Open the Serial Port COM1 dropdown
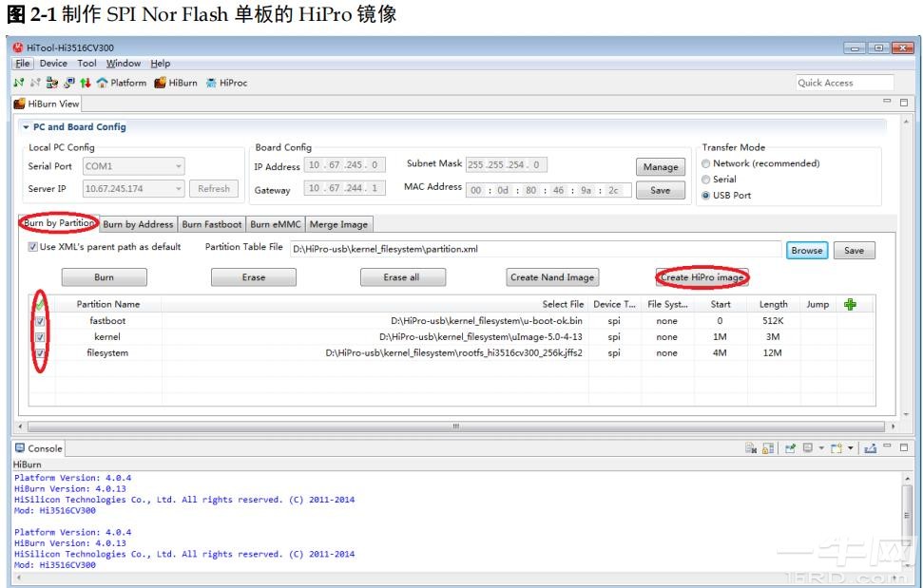 (x=178, y=166)
